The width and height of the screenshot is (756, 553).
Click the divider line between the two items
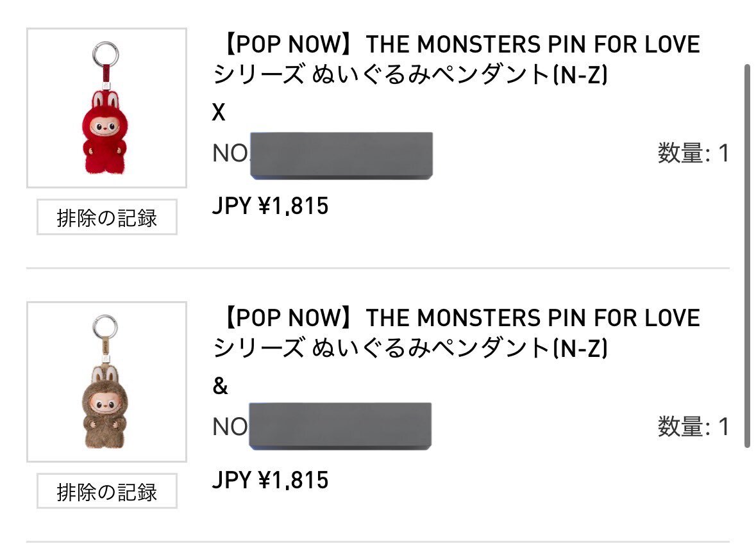[378, 268]
